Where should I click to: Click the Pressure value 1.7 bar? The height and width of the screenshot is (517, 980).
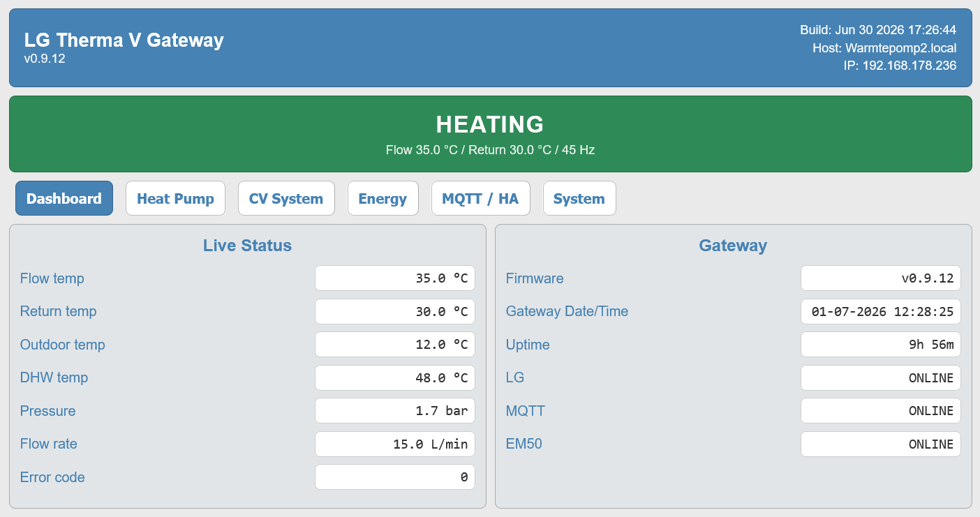coord(395,410)
